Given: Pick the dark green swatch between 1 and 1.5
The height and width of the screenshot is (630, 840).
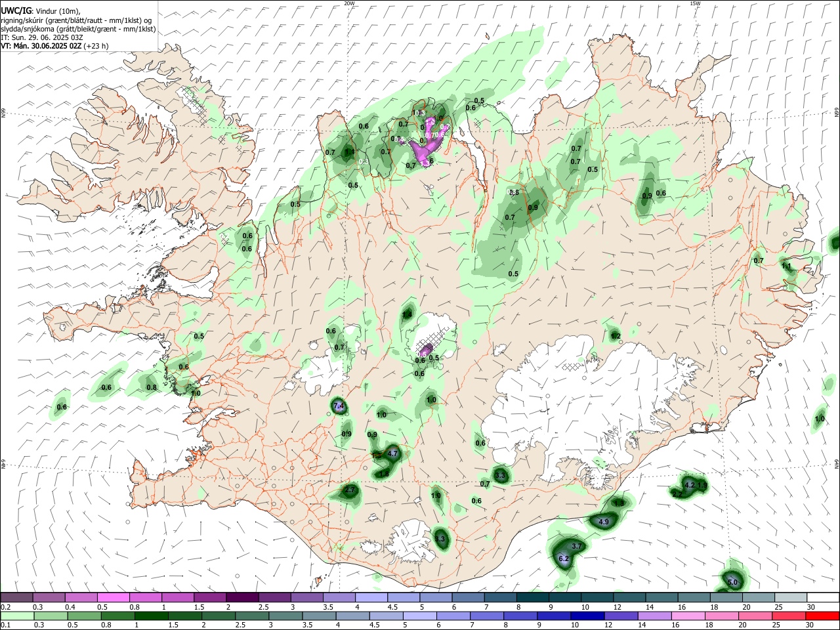Looking at the screenshot, I should click(x=151, y=616).
